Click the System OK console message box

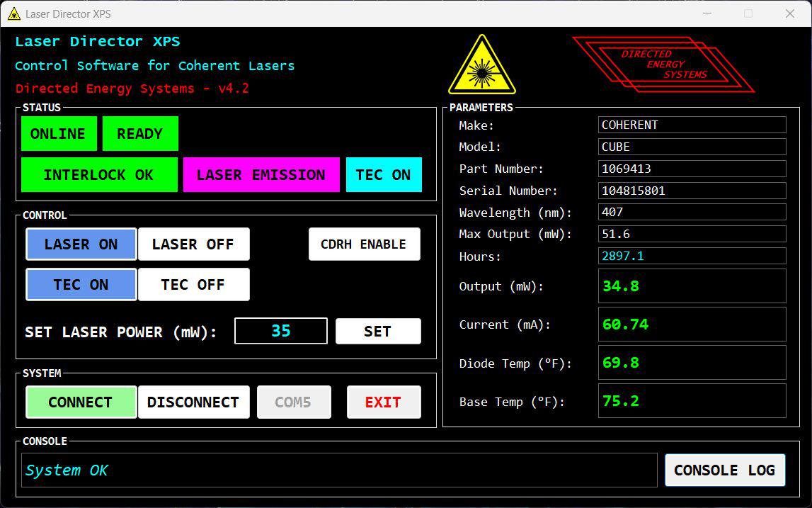[339, 470]
